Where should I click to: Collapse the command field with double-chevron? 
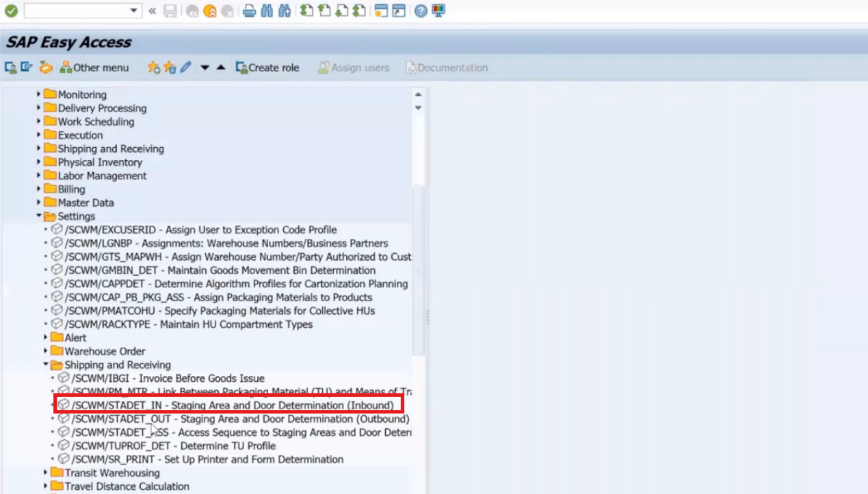tap(152, 11)
